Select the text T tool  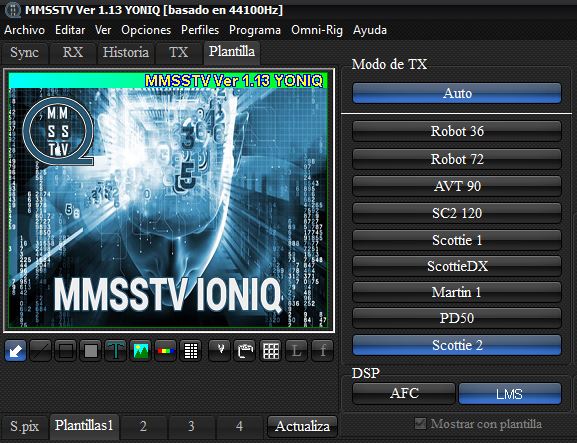[116, 350]
